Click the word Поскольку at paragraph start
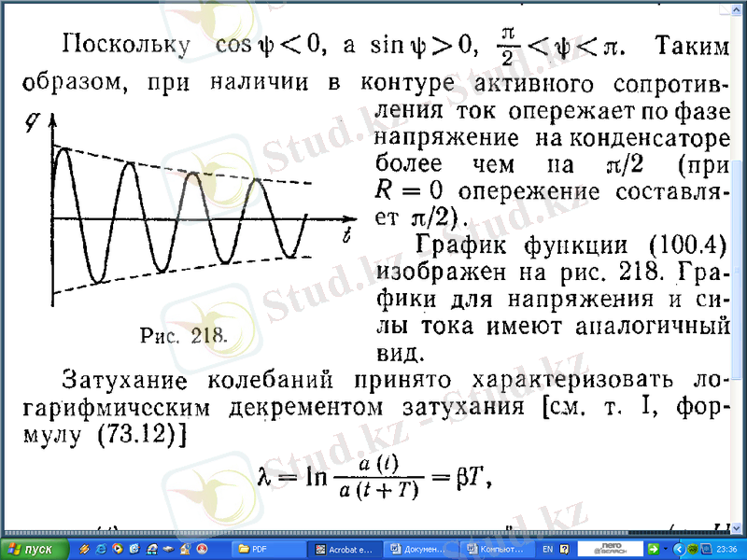 [x=126, y=45]
